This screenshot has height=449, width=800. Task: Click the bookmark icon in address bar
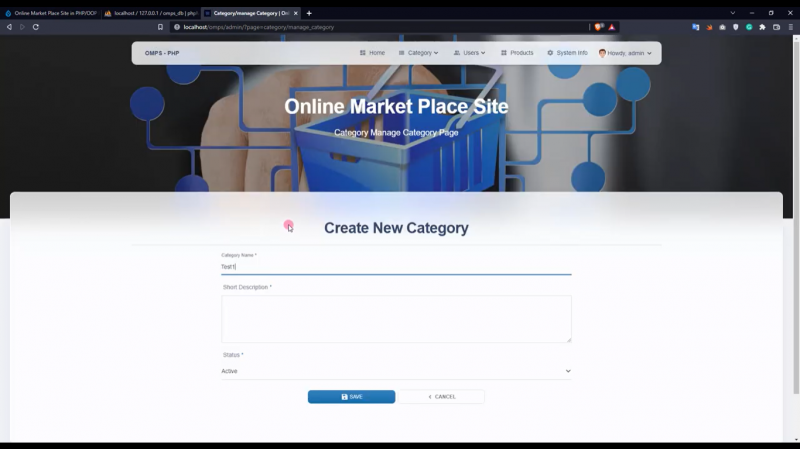point(160,27)
